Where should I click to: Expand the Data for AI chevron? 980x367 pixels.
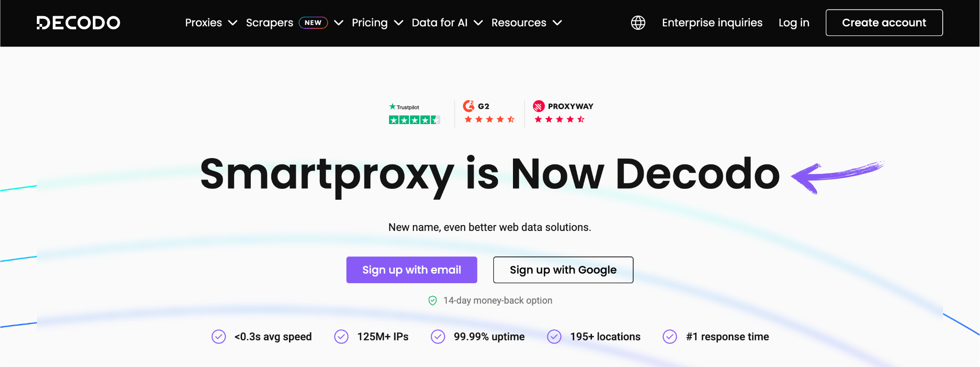478,23
